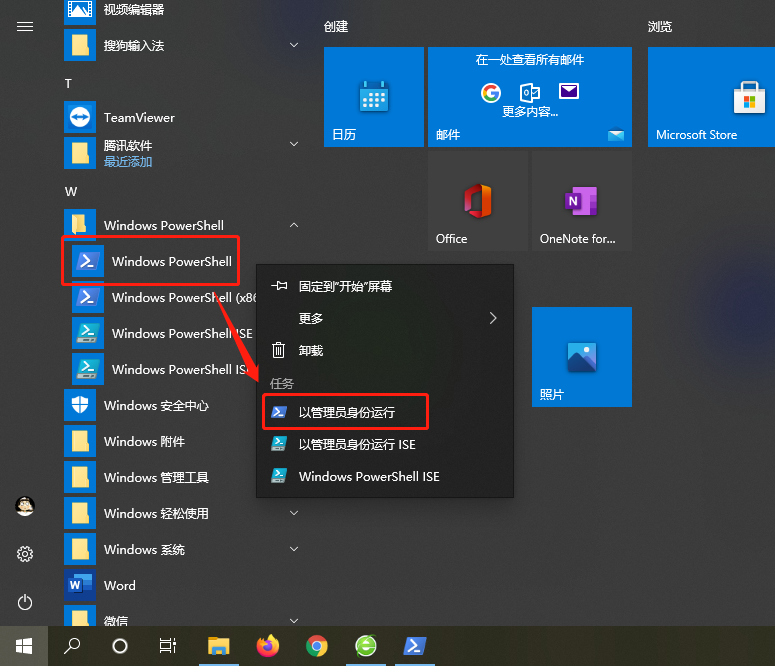The width and height of the screenshot is (775, 666).
Task: Open File Explorer from the taskbar
Action: click(218, 646)
